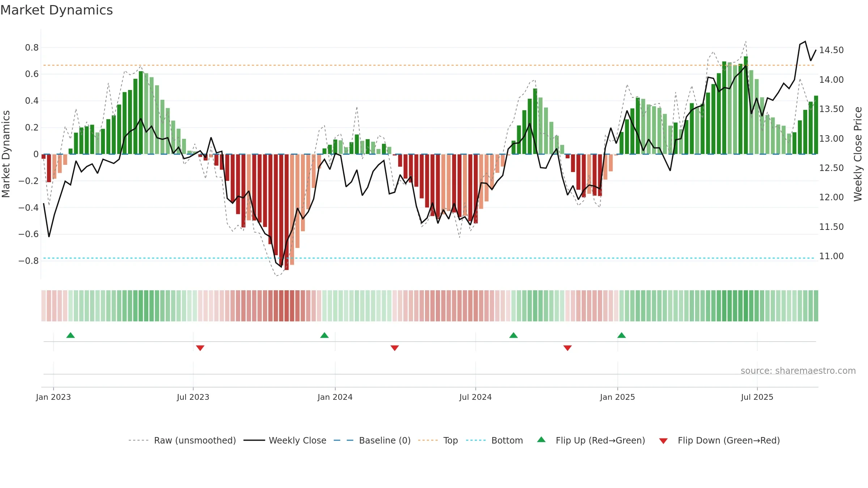Screen dimensions: 868x488
Task: Click the 0.8 left axis tick
Action: tap(32, 48)
